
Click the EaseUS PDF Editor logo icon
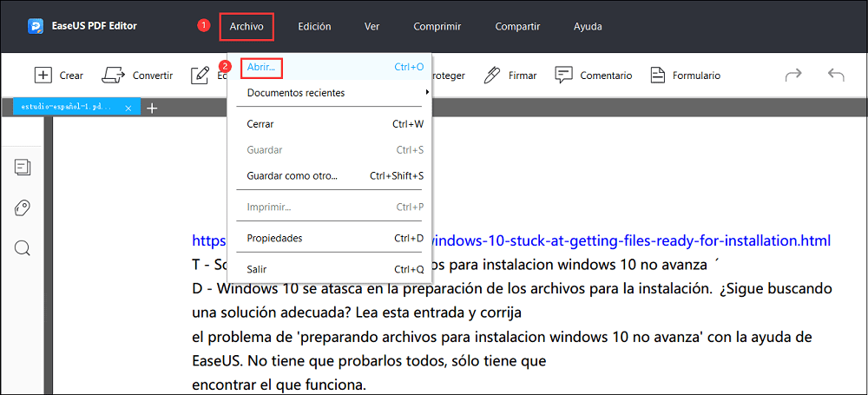pyautogui.click(x=36, y=26)
